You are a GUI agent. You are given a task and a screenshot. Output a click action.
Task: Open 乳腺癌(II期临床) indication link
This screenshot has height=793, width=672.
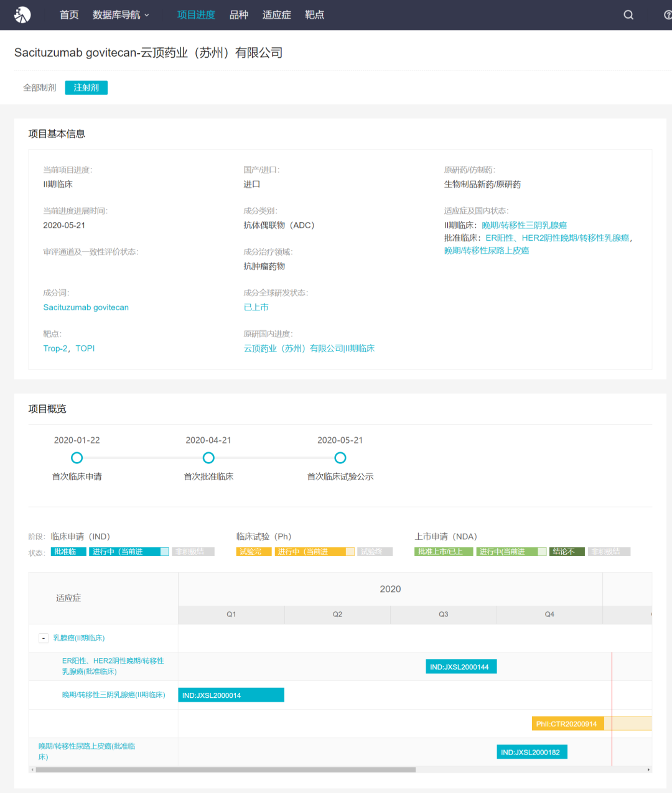pyautogui.click(x=79, y=638)
